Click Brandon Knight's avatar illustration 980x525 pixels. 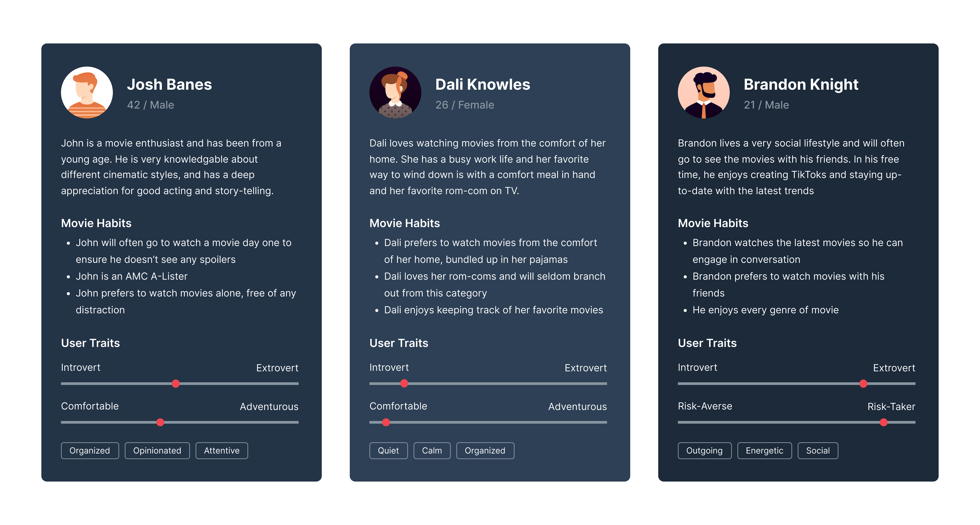click(x=704, y=92)
